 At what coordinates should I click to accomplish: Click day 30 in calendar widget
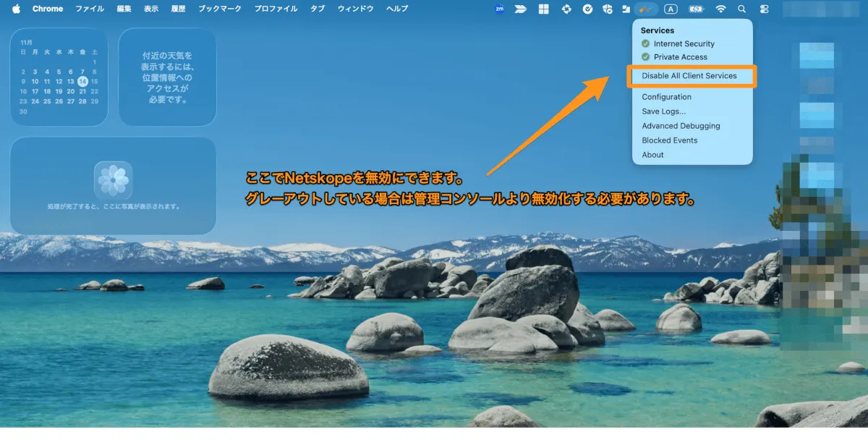23,111
